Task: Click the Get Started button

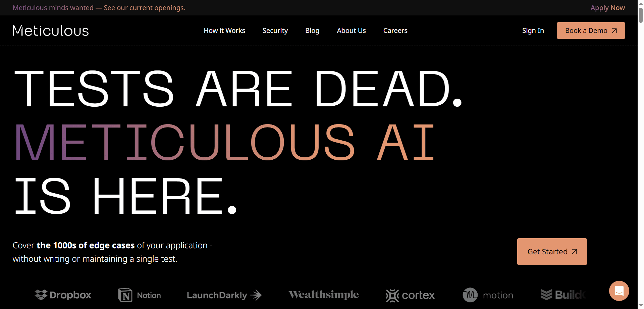Action: coord(552,251)
